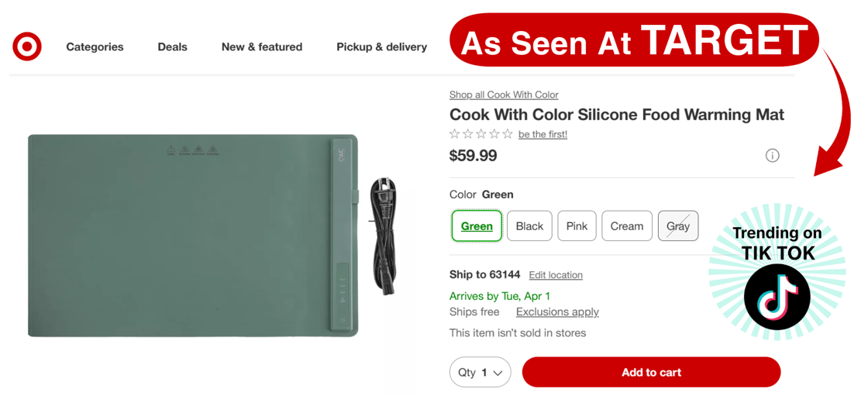The width and height of the screenshot is (868, 406).
Task: Open the Shop all Cook With Color link
Action: (x=504, y=95)
